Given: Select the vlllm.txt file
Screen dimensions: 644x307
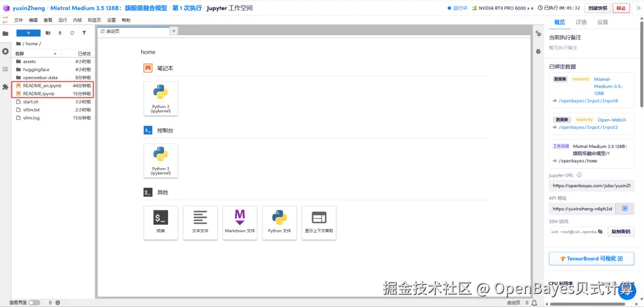Looking at the screenshot, I should point(54,110).
